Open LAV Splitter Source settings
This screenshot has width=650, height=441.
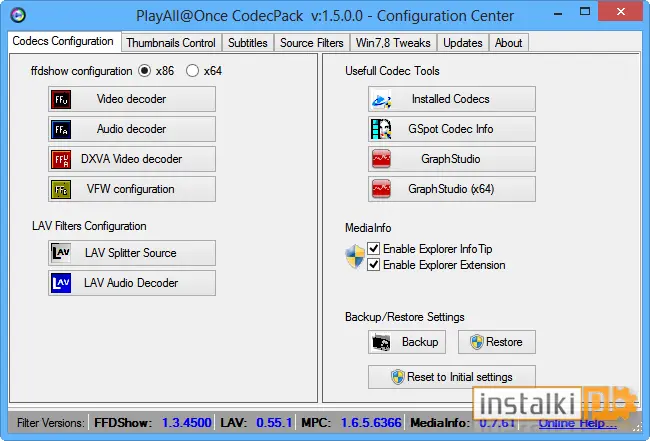tap(132, 253)
